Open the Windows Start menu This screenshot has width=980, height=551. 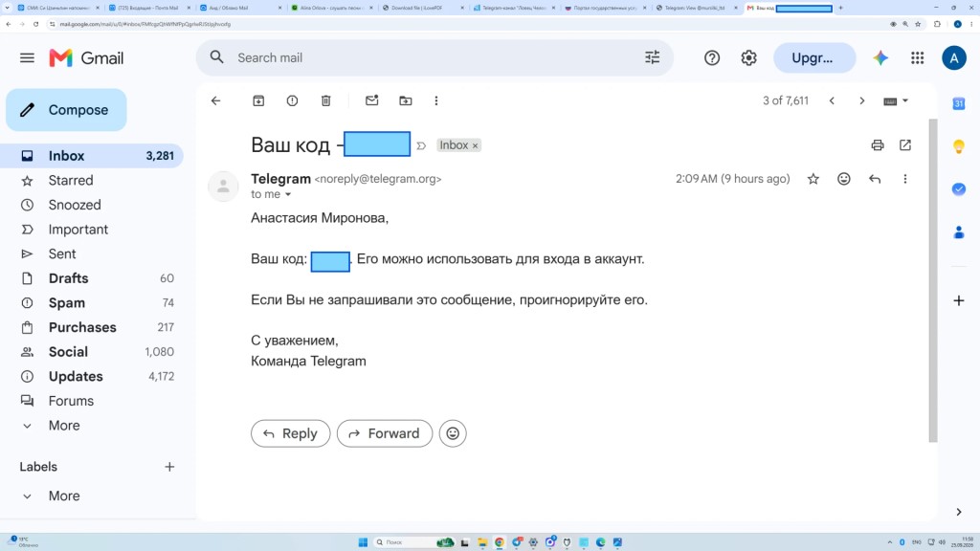pyautogui.click(x=363, y=542)
